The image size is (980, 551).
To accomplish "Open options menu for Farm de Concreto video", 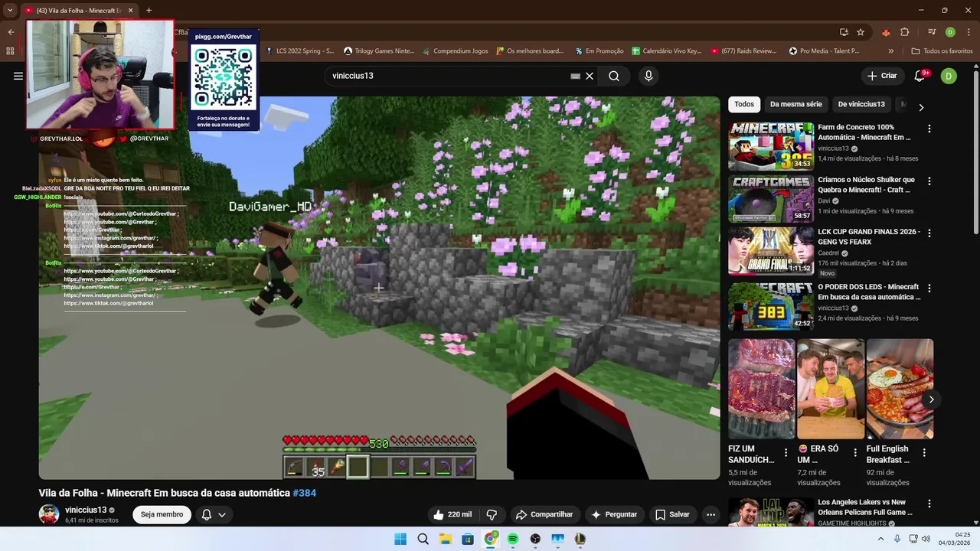I will coord(929,129).
